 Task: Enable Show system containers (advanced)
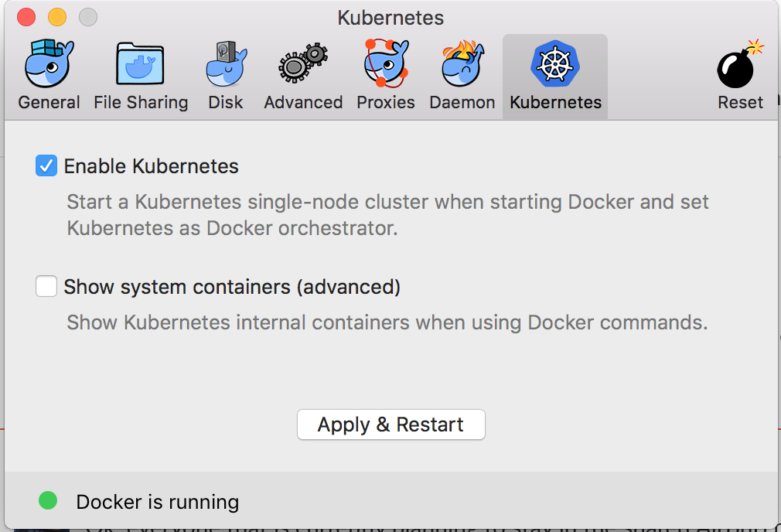46,286
